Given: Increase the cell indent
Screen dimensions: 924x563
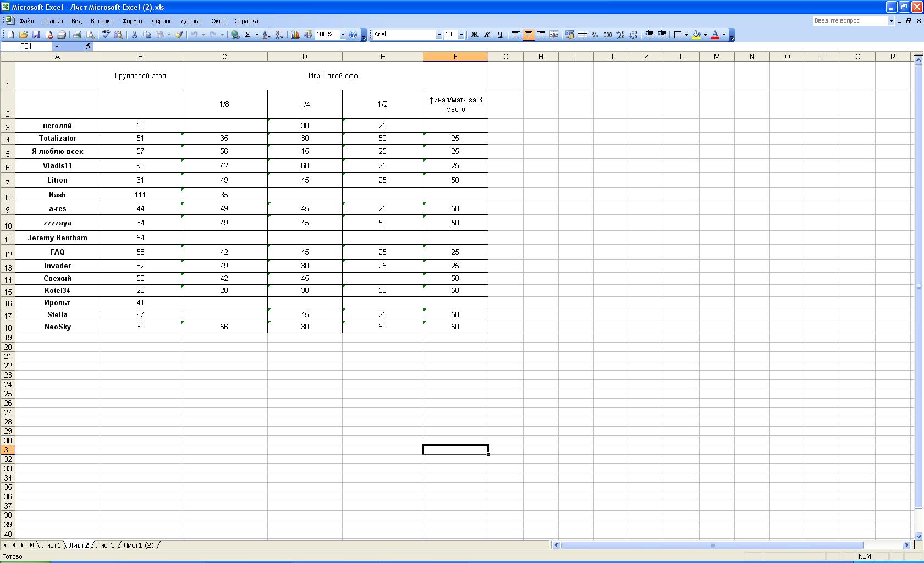Looking at the screenshot, I should point(662,35).
